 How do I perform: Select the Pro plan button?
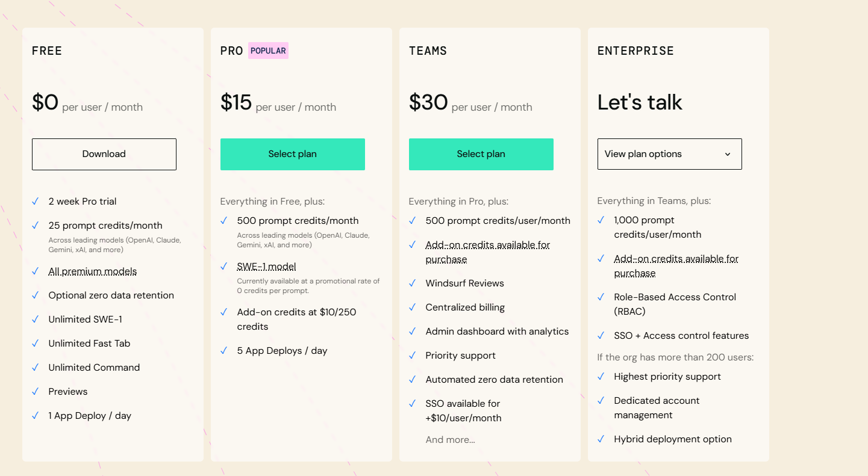[293, 154]
